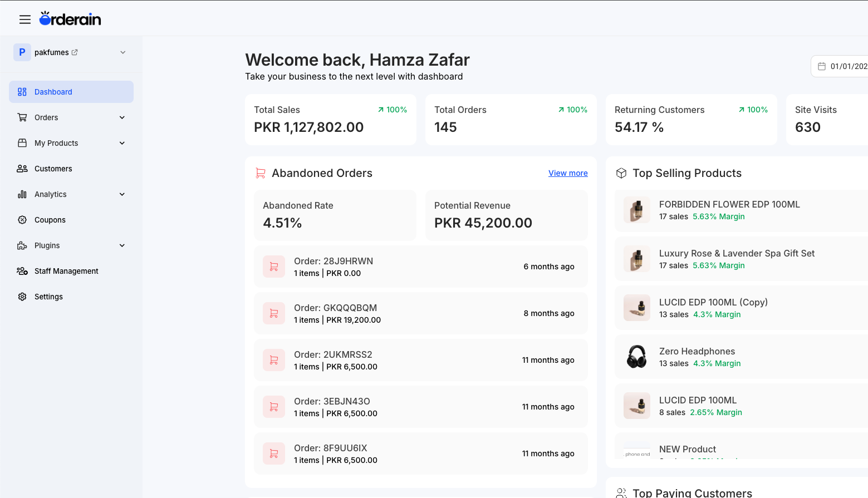
Task: Open the calendar icon for the date picker
Action: tap(822, 66)
